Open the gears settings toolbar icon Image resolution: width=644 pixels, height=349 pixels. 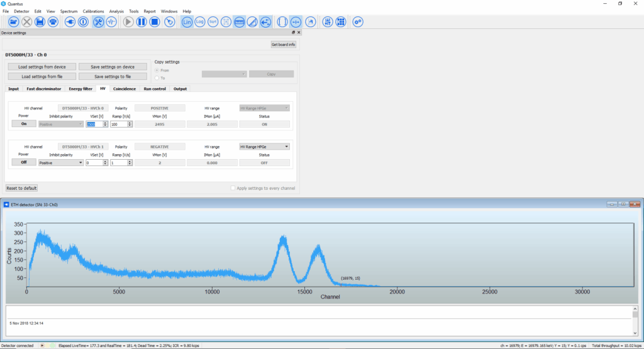(x=358, y=22)
